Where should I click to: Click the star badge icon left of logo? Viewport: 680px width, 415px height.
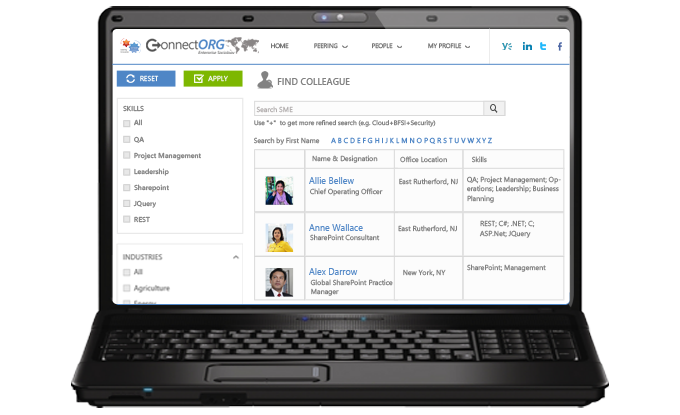pos(131,45)
